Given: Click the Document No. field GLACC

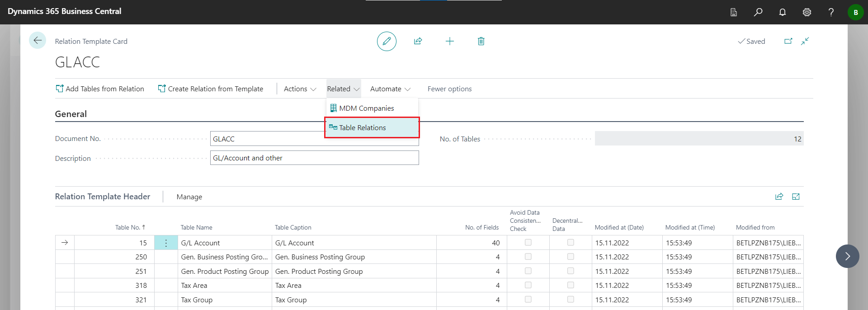Looking at the screenshot, I should click(x=314, y=139).
